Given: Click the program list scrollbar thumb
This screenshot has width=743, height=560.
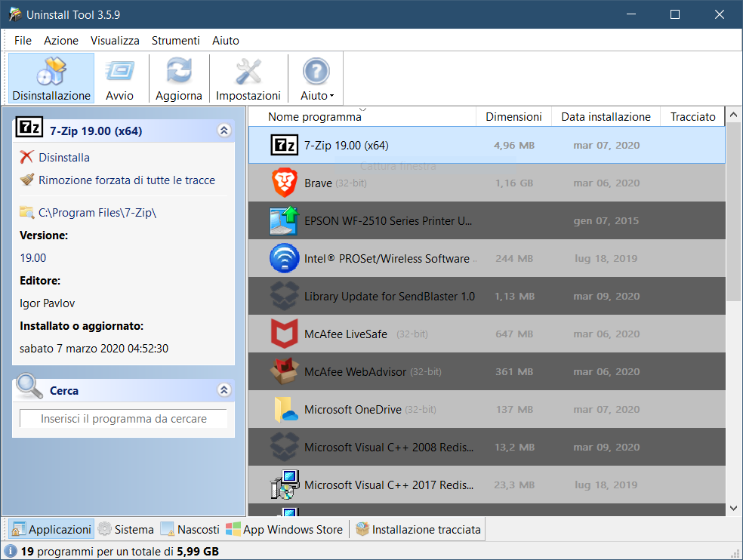Looking at the screenshot, I should click(x=733, y=211).
